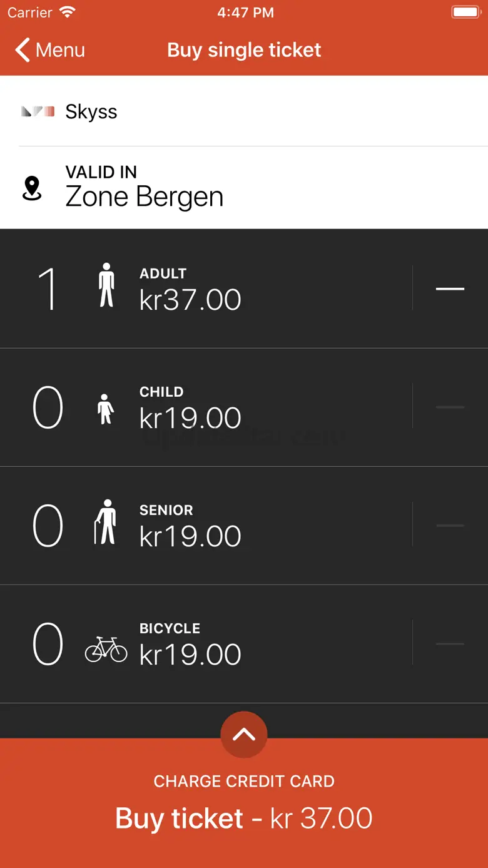Tap the senior with cane icon
488x868 pixels.
click(106, 522)
